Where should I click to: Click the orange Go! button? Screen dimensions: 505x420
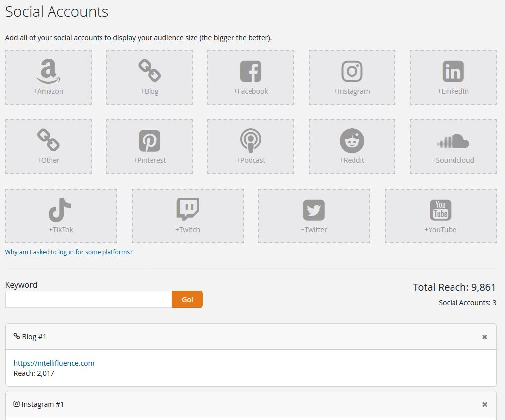[188, 299]
